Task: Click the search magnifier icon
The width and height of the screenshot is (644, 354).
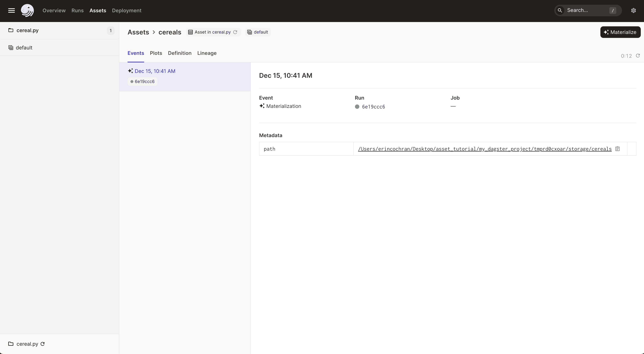Action: click(560, 10)
